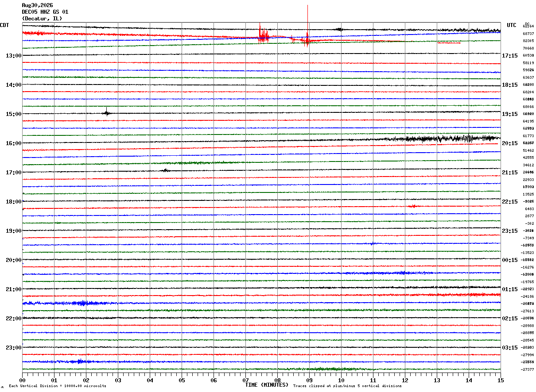Click the TIME (MINUTES) axis title
The height and width of the screenshot is (392, 536).
tap(267, 385)
